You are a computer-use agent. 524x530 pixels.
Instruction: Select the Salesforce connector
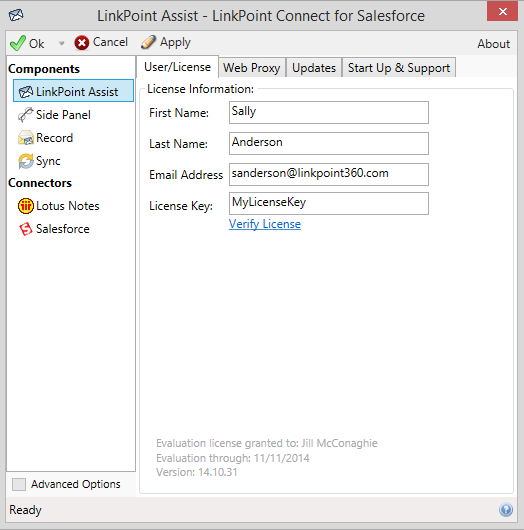pos(54,229)
